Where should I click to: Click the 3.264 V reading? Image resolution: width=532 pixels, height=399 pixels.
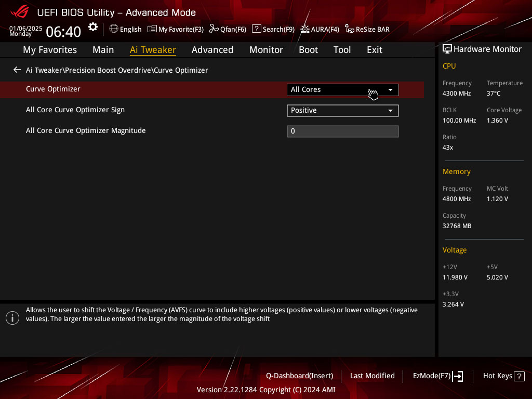pyautogui.click(x=453, y=304)
